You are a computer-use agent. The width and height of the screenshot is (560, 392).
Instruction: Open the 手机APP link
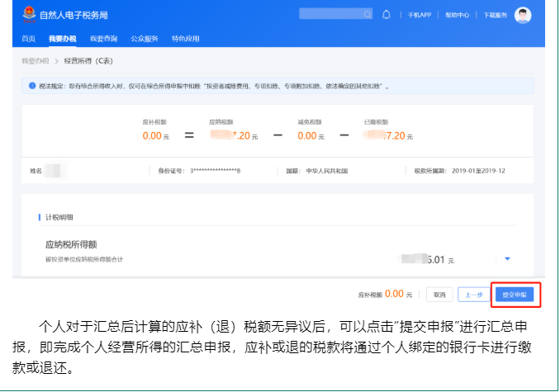(x=420, y=16)
